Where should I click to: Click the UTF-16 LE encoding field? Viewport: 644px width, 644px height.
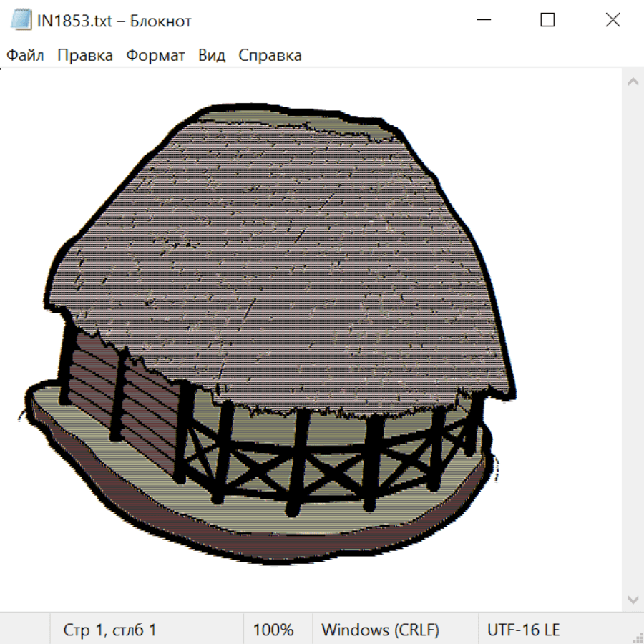pyautogui.click(x=524, y=630)
